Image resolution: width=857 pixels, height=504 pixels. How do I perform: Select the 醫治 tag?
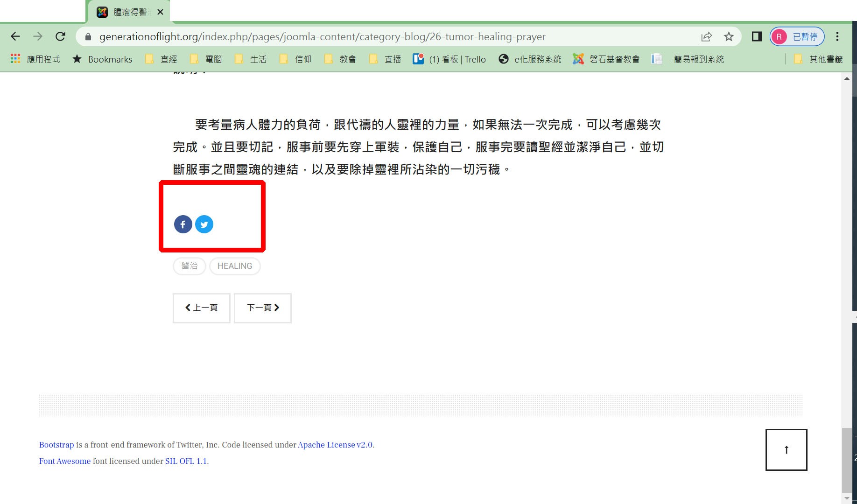(190, 266)
